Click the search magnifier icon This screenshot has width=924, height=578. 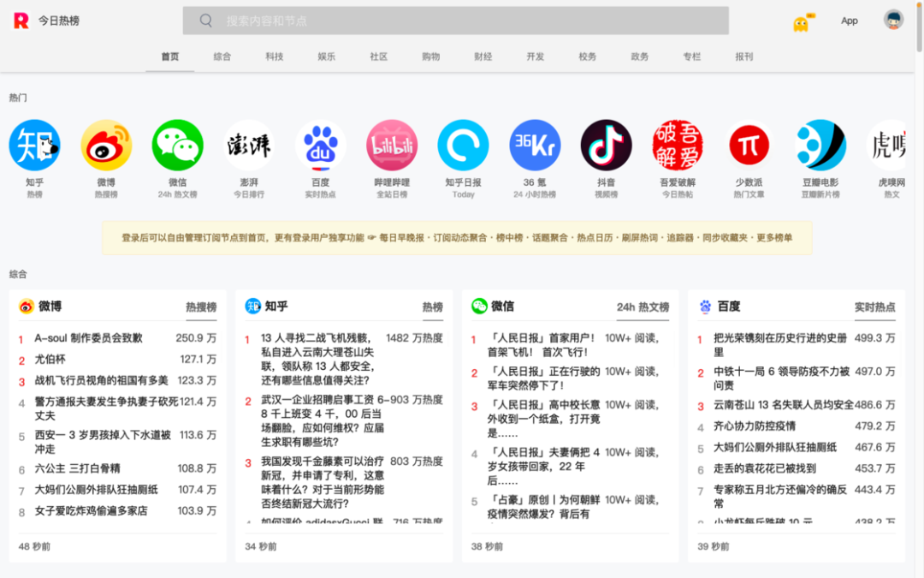pyautogui.click(x=205, y=21)
